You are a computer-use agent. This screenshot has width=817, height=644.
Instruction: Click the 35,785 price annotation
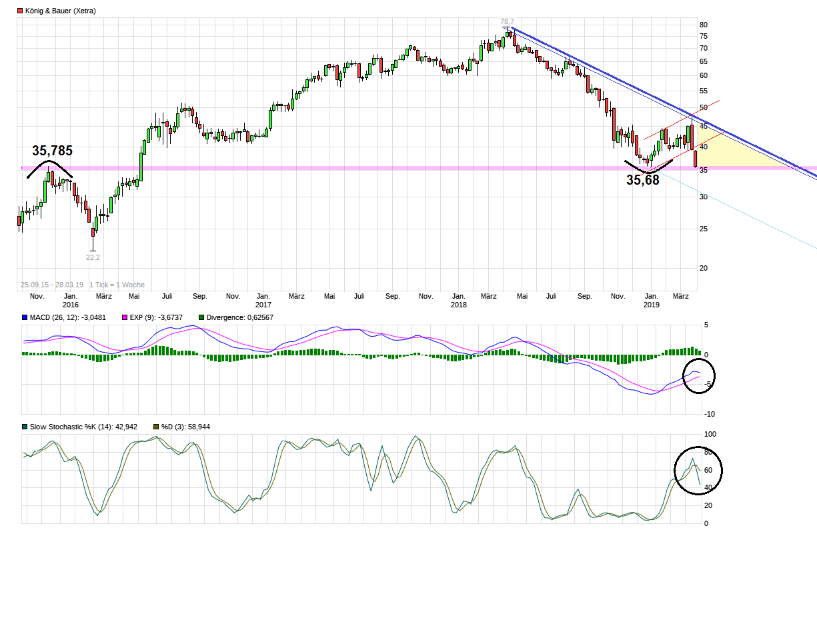(x=52, y=151)
